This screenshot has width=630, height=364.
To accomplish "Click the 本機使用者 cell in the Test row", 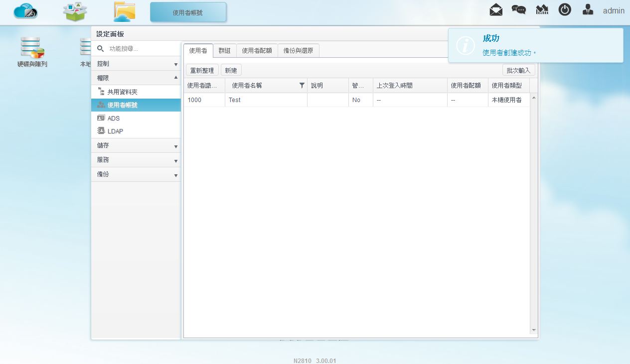I will pos(509,100).
